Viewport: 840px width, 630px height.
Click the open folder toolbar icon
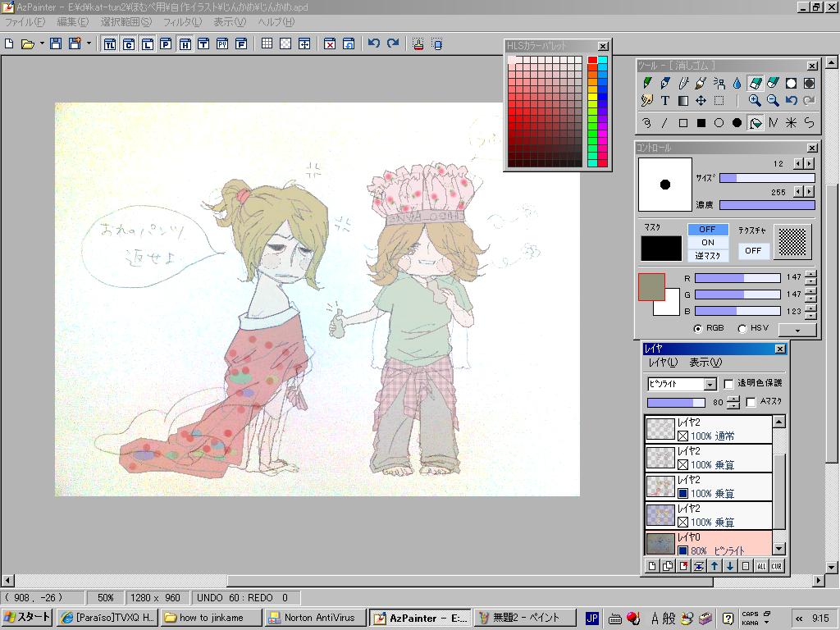[27, 44]
